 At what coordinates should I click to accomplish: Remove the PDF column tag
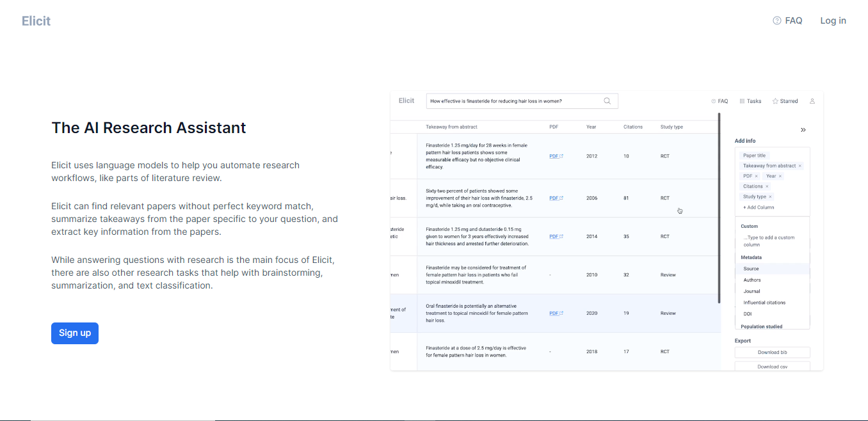click(756, 176)
